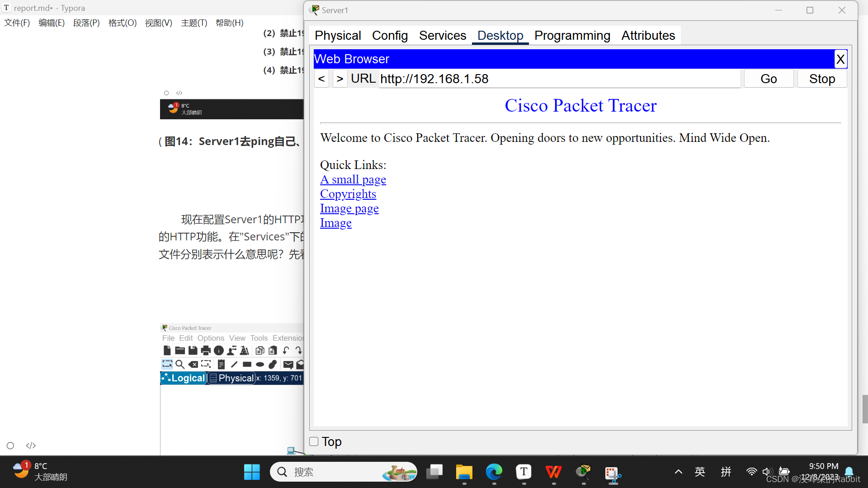868x488 pixels.
Task: Click Go button to load URL
Action: [x=769, y=78]
